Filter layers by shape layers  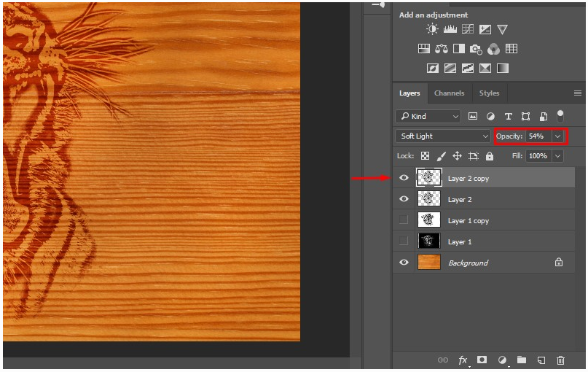point(525,117)
